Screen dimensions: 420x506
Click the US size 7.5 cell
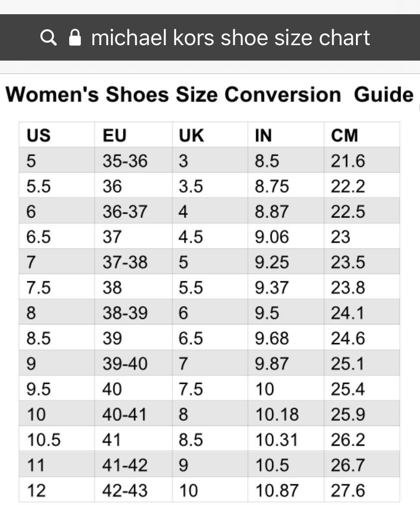pyautogui.click(x=57, y=287)
